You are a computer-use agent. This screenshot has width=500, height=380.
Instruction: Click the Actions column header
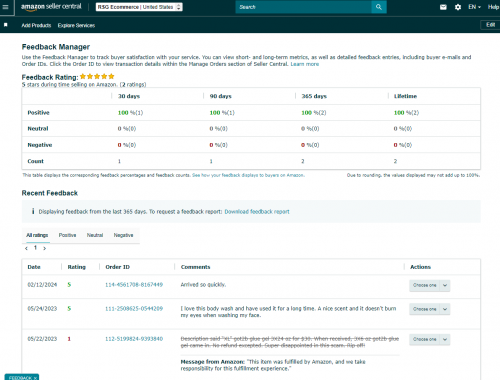420,267
